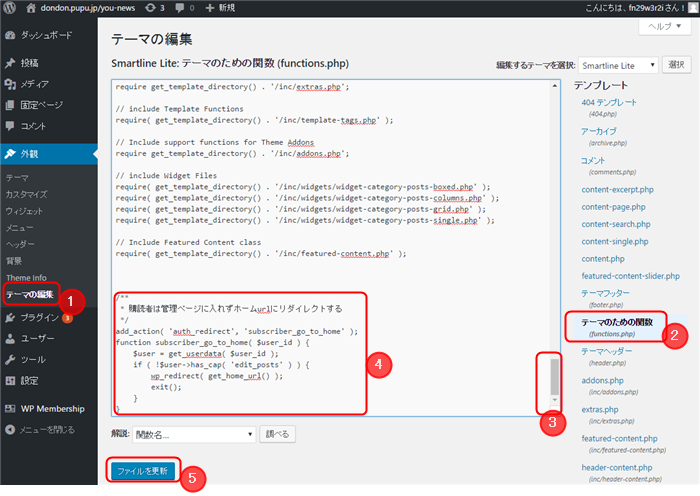This screenshot has width=700, height=496.
Task: Open the コメント comments.php template link
Action: pos(593,160)
